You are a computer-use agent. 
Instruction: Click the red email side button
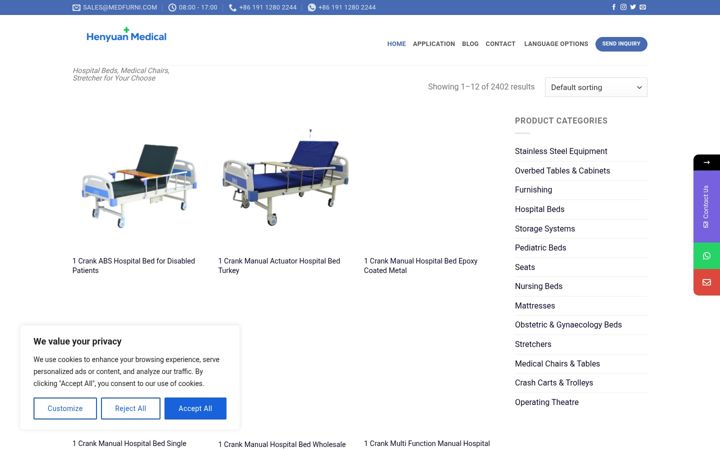(x=707, y=282)
